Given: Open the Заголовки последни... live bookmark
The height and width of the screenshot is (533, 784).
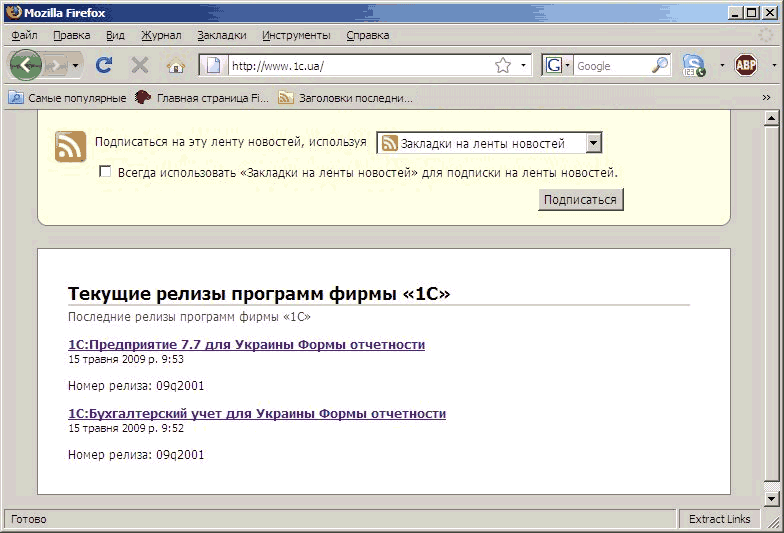Looking at the screenshot, I should 346,98.
